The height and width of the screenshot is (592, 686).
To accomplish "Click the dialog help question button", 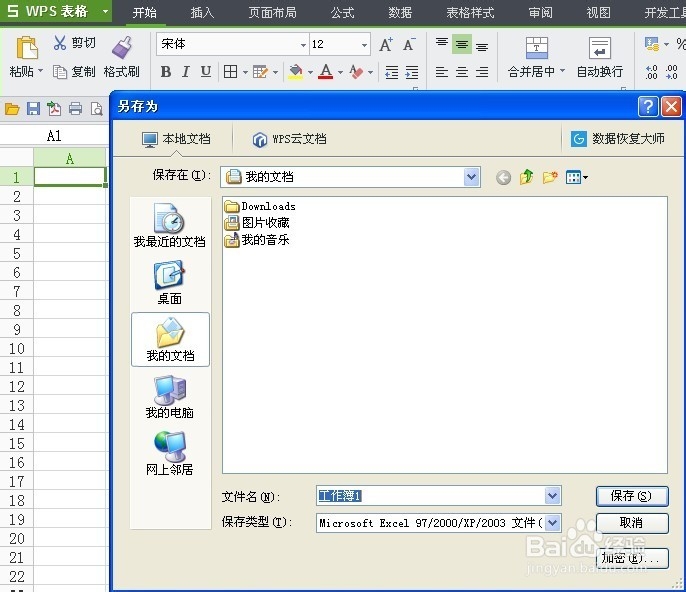I will pyautogui.click(x=648, y=106).
